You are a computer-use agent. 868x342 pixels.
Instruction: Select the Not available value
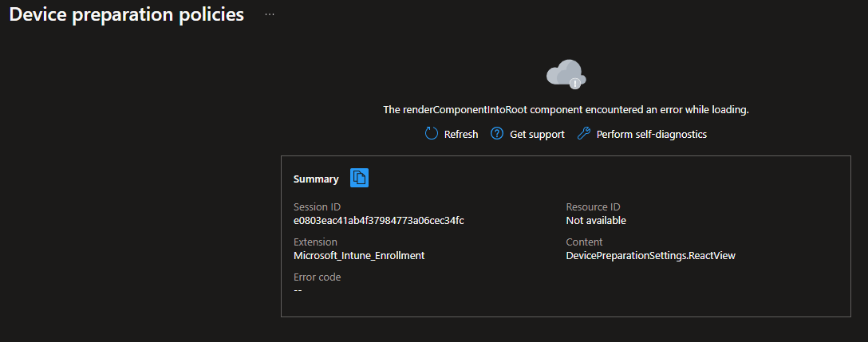[x=596, y=221]
